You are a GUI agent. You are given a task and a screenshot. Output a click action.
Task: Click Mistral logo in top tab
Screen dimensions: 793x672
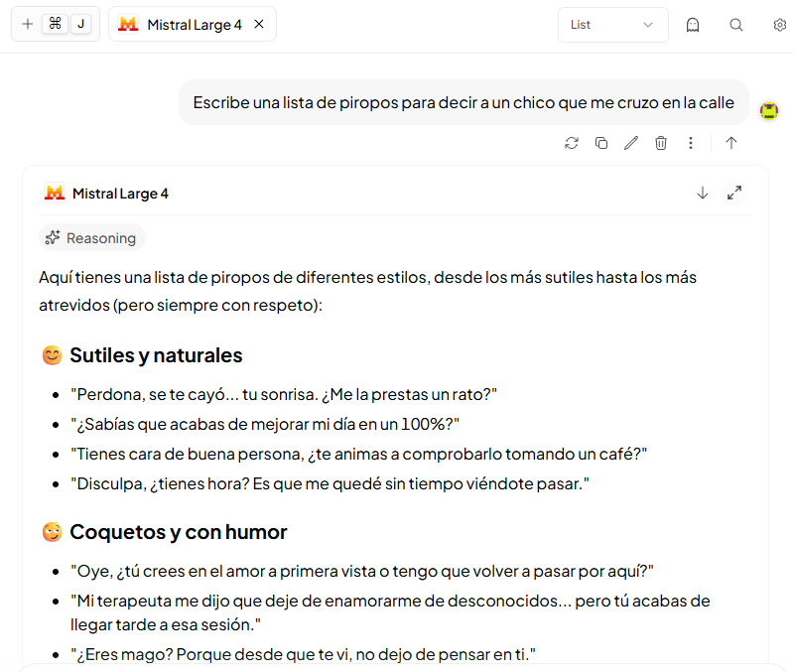pos(127,24)
